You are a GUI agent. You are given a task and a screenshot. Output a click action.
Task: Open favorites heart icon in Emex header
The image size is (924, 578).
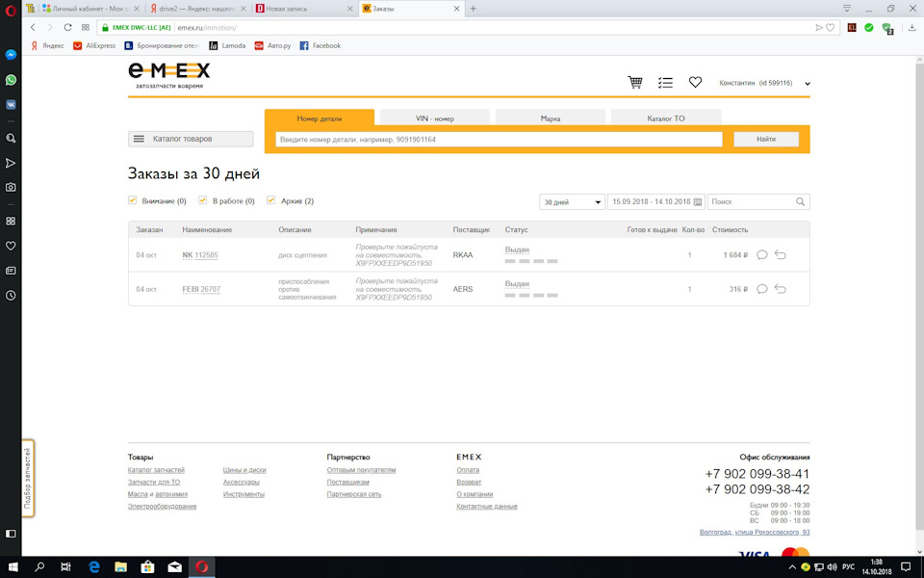pyautogui.click(x=695, y=83)
